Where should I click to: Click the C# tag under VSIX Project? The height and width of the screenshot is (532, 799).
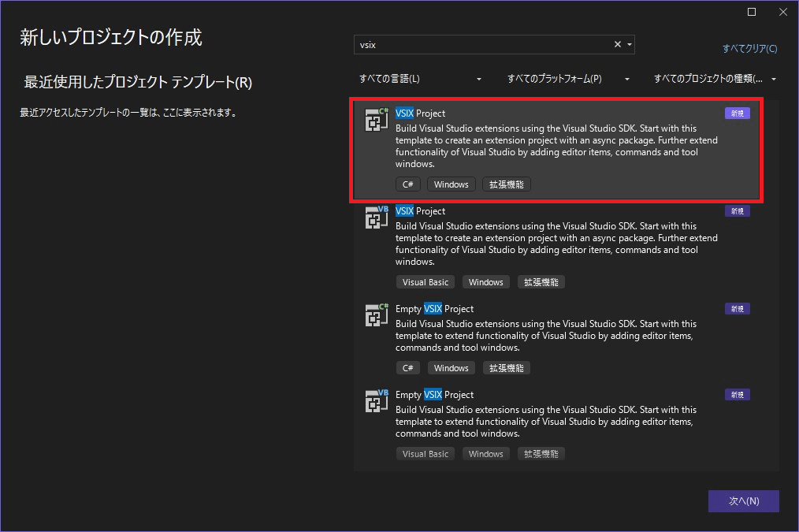[x=407, y=184]
